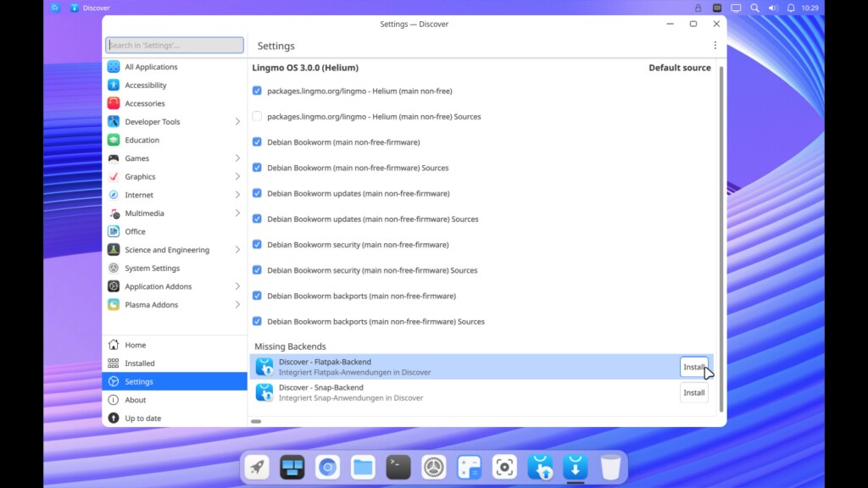868x488 pixels.
Task: Open the Science and Engineering flask icon
Action: click(x=114, y=250)
